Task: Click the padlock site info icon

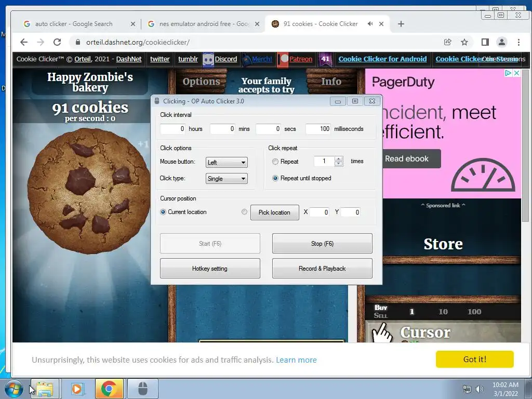Action: 78,42
